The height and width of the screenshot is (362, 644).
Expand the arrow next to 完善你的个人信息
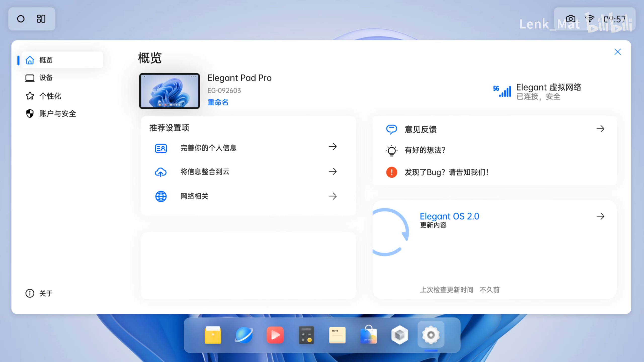[333, 147]
